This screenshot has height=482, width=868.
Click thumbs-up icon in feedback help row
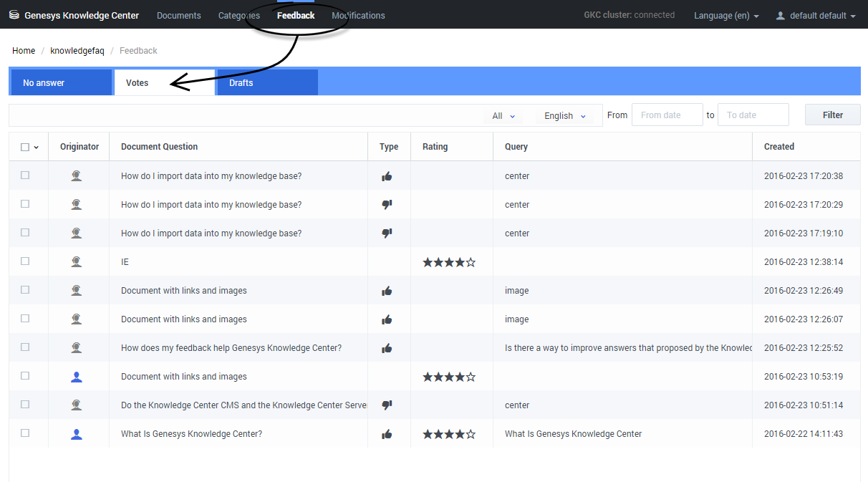click(x=387, y=348)
